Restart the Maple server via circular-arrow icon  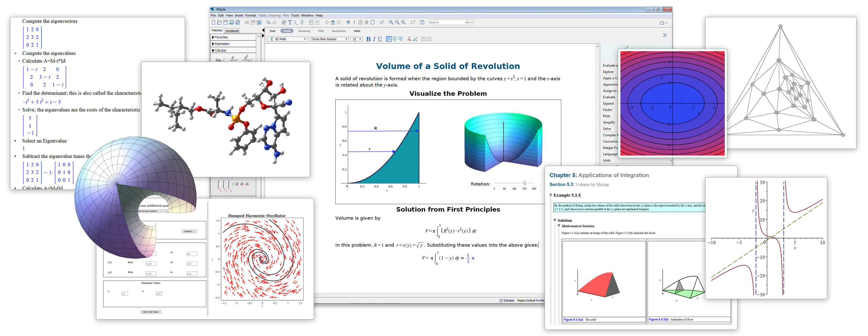tap(373, 22)
